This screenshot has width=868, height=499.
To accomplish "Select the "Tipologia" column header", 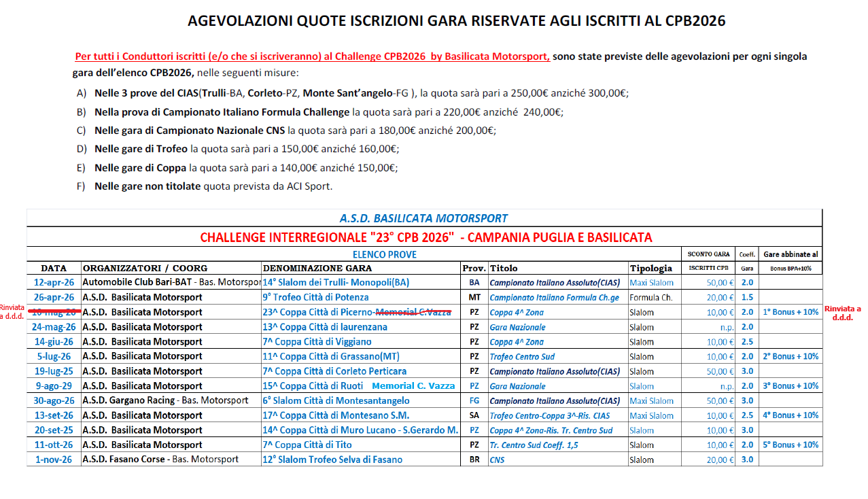I will 650,268.
